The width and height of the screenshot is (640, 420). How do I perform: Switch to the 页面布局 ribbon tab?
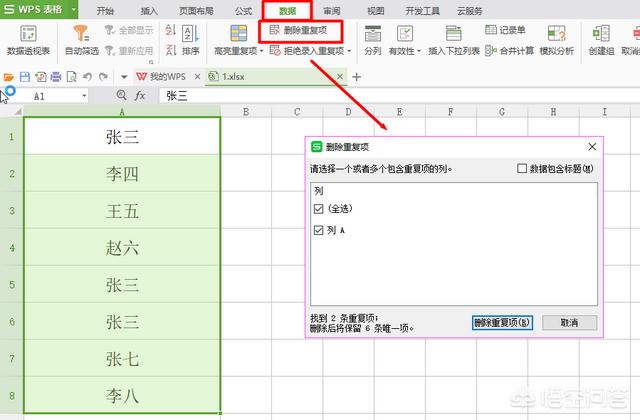coord(196,11)
